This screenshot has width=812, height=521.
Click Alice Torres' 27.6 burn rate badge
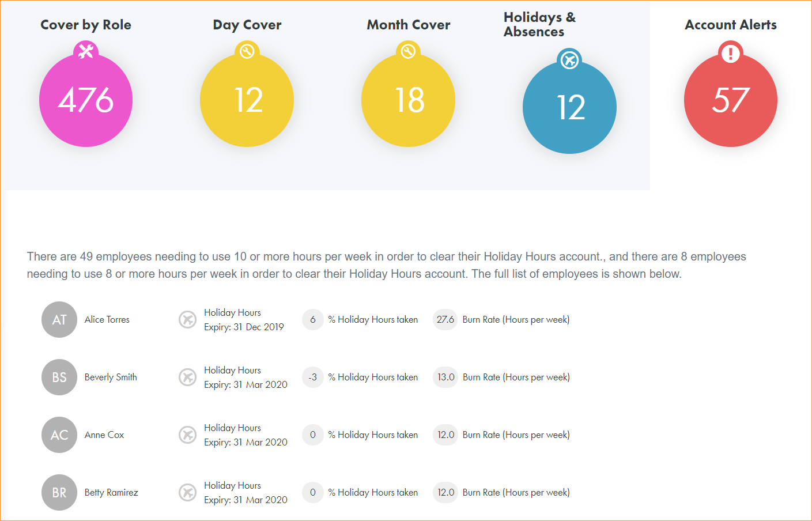(445, 319)
